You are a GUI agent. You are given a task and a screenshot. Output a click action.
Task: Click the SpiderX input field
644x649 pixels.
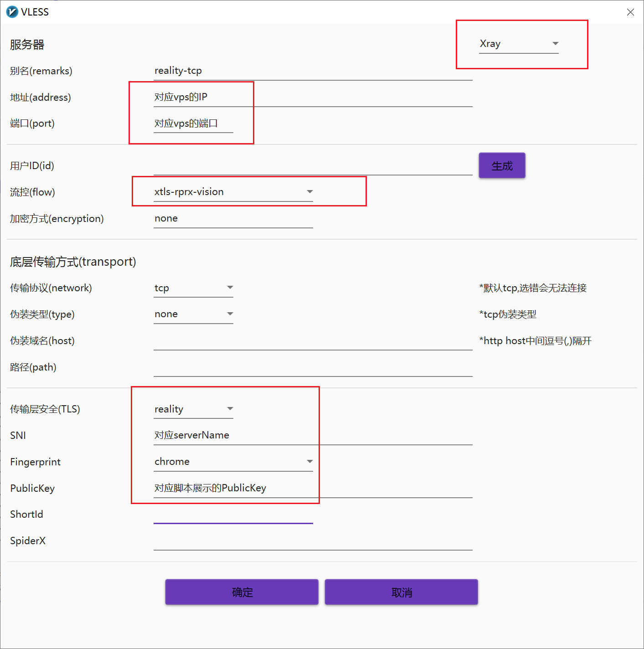pos(313,541)
